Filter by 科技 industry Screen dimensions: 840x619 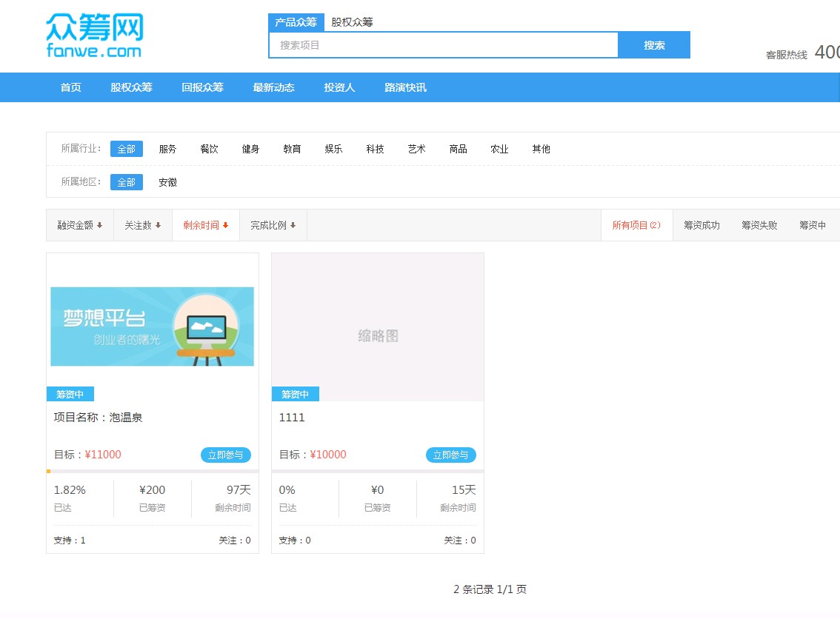point(375,148)
